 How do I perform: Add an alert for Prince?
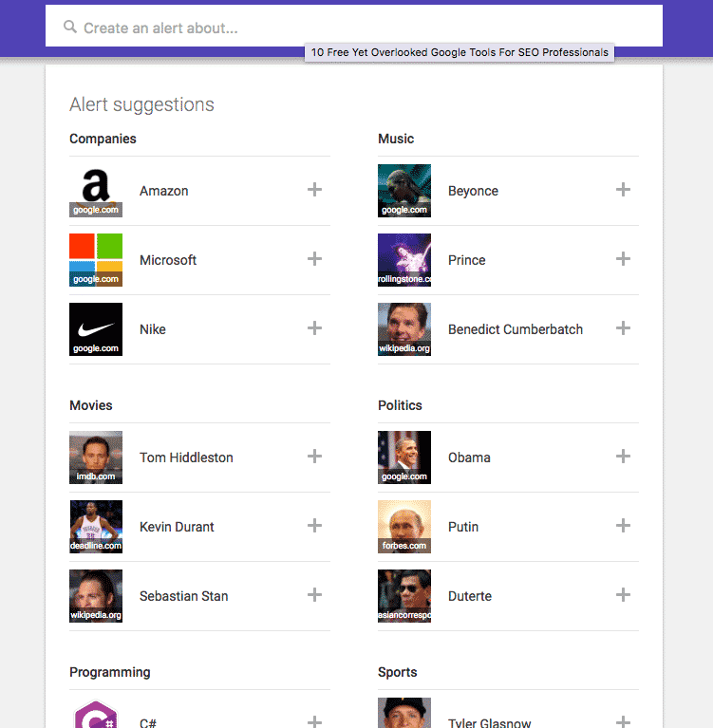click(623, 259)
